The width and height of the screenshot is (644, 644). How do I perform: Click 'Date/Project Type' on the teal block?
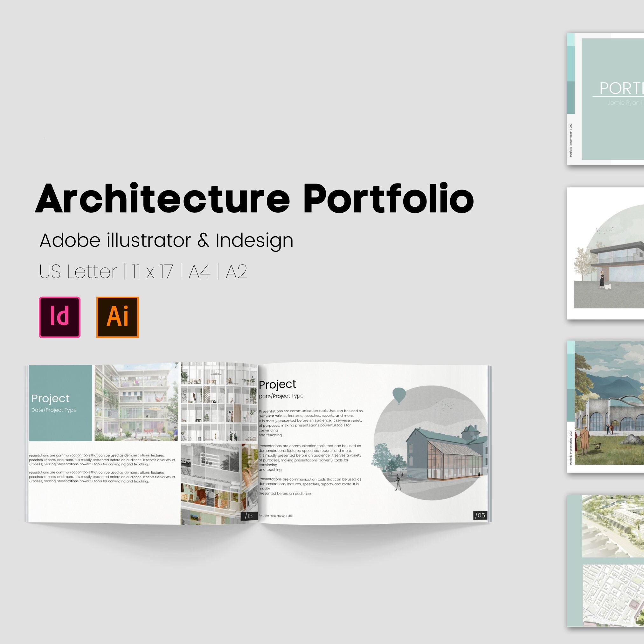coord(54,410)
